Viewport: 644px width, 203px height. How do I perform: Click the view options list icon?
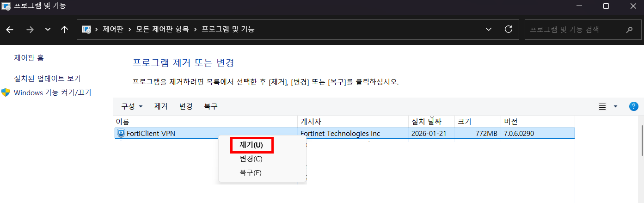click(602, 106)
